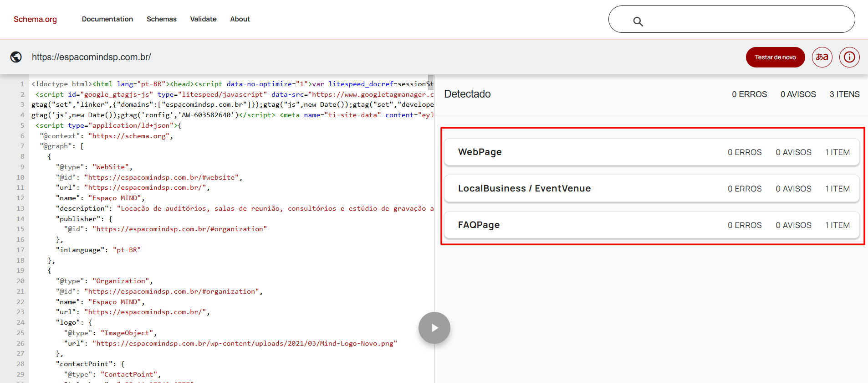This screenshot has height=383, width=868.
Task: Click code line number 5
Action: pos(22,125)
